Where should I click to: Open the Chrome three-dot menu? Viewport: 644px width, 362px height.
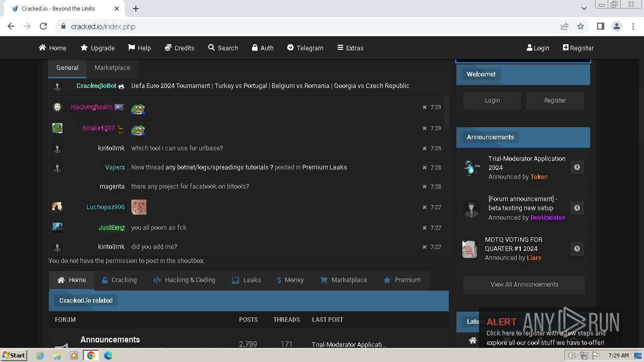[632, 27]
